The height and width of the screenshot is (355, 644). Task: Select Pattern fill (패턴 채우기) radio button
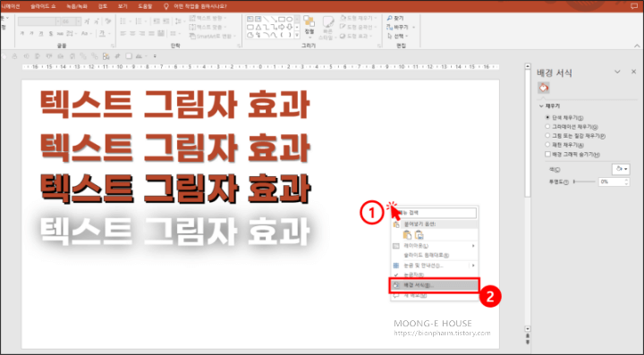coord(547,145)
